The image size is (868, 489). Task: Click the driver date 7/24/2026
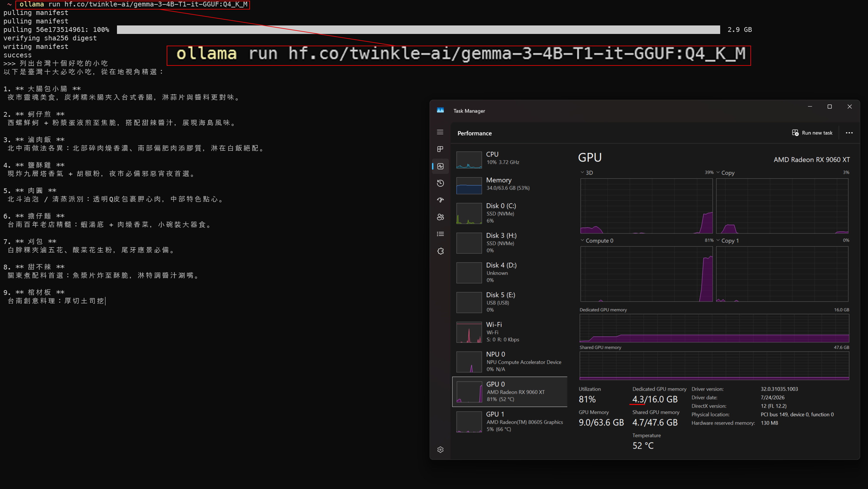tap(772, 397)
